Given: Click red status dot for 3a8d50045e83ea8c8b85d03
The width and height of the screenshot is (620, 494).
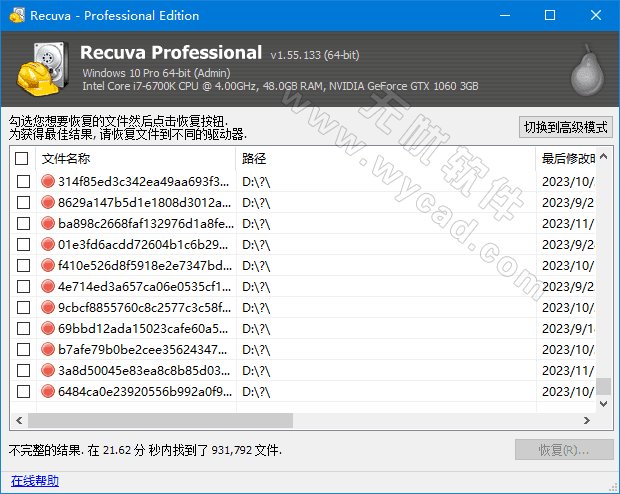Looking at the screenshot, I should tap(47, 370).
